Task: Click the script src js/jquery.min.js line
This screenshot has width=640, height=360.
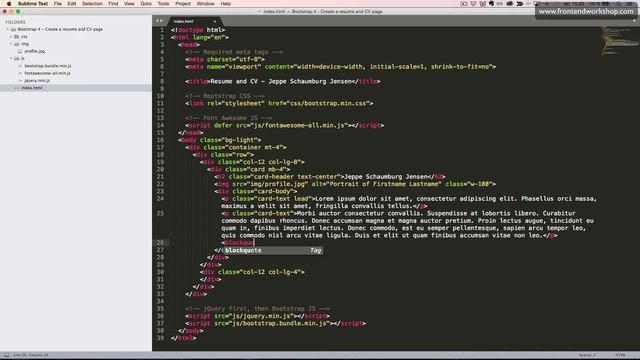Action: [x=257, y=316]
